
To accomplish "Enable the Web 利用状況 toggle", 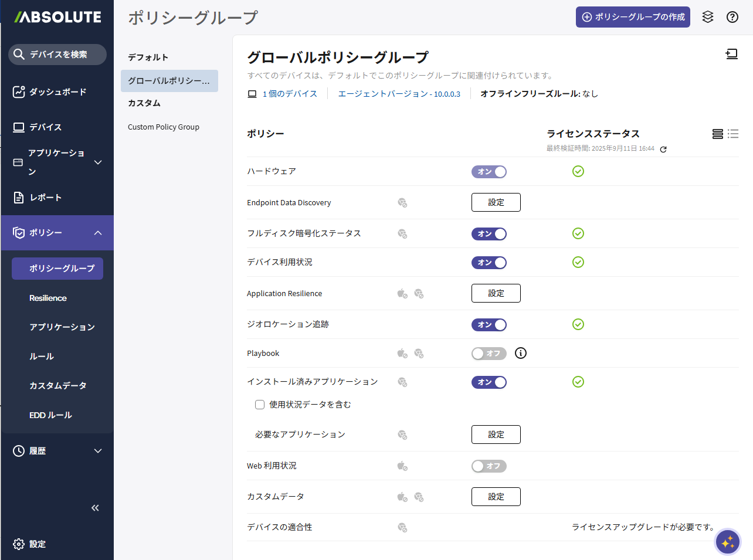I will (489, 466).
